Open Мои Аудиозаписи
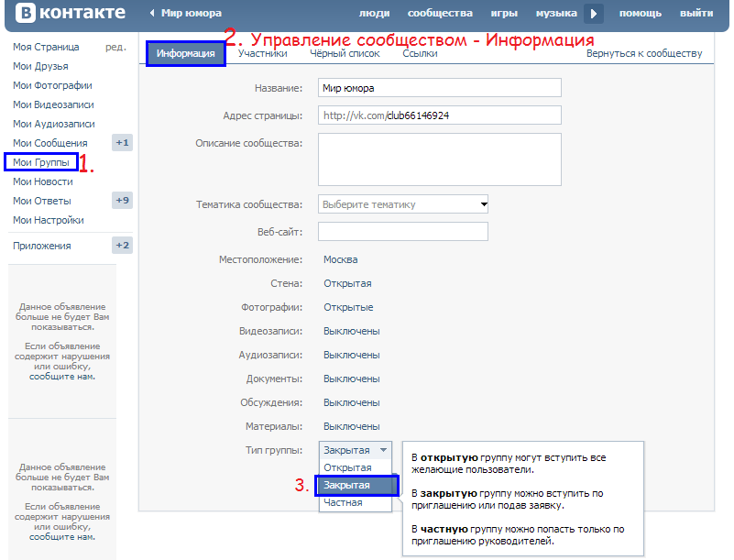The width and height of the screenshot is (734, 560). (54, 124)
